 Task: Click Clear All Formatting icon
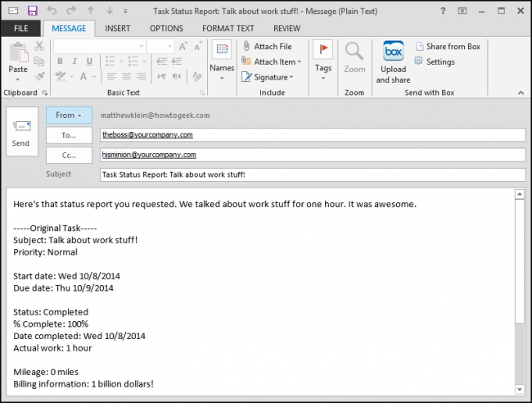(197, 76)
